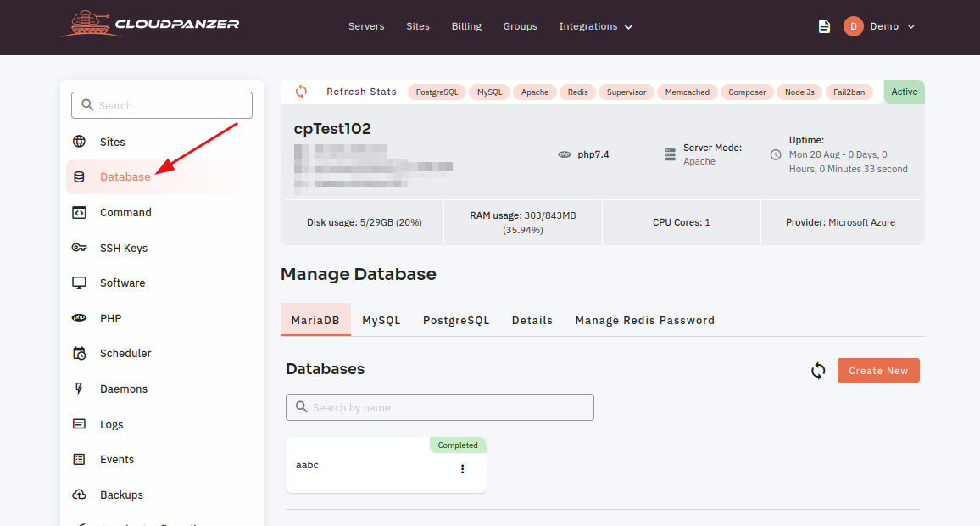The image size is (980, 526).
Task: Click the Software monitor icon
Action: pos(80,283)
